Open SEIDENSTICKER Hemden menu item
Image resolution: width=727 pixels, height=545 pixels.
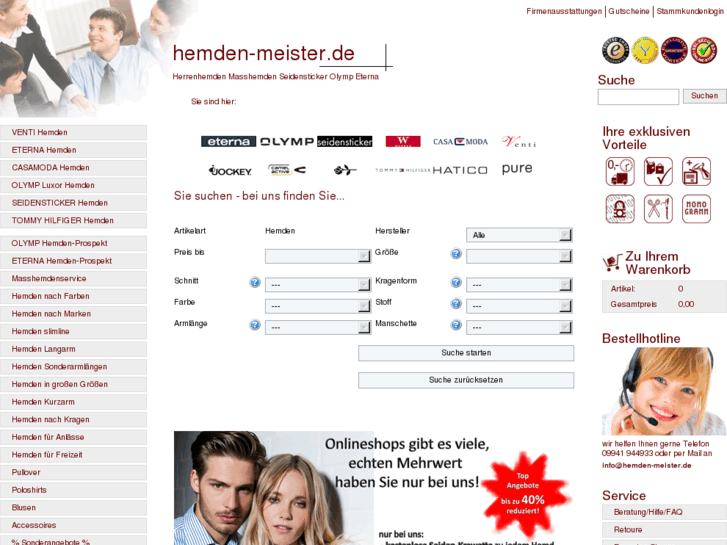tap(73, 203)
